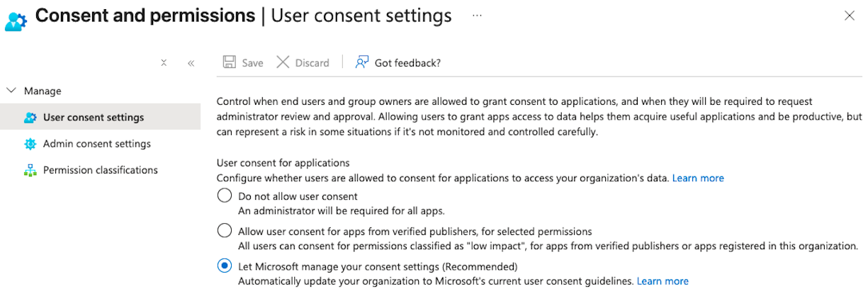The width and height of the screenshot is (868, 291).
Task: Open Admin consent settings page
Action: coord(96,144)
